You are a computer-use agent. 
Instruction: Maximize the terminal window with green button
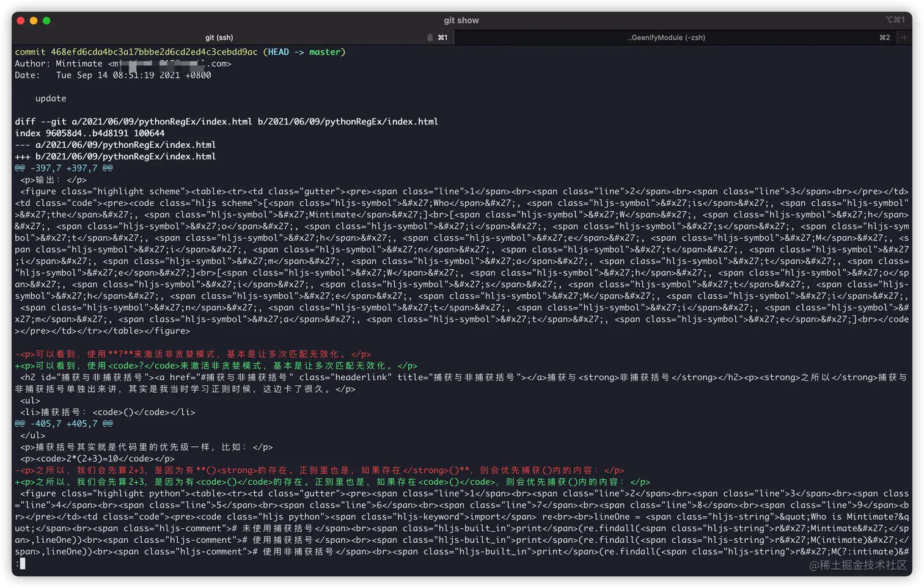pos(46,21)
